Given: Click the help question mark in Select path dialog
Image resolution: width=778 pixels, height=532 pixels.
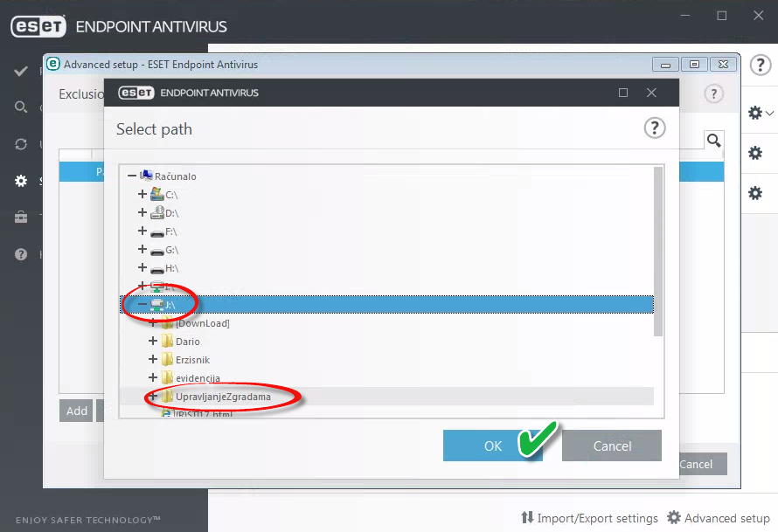Looking at the screenshot, I should (x=655, y=128).
